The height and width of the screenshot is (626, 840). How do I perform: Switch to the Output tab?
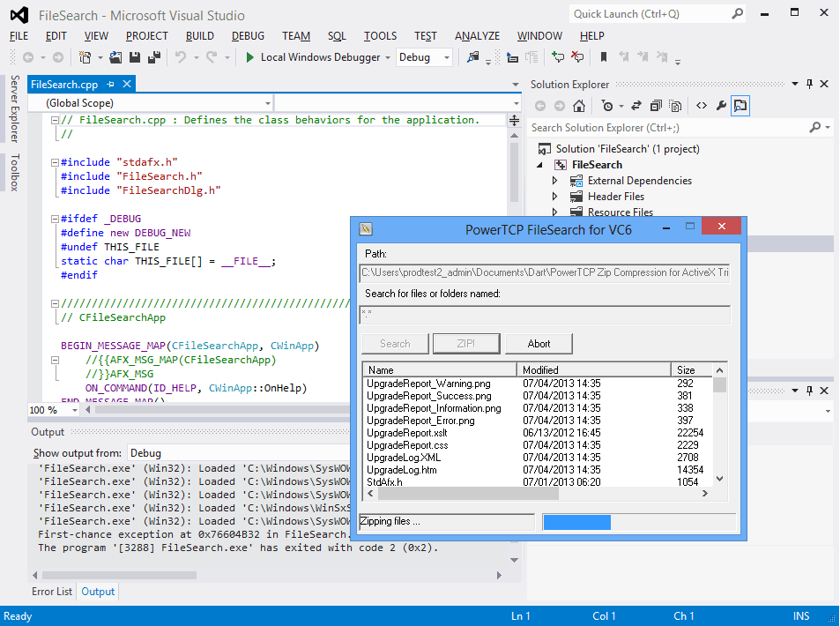(98, 591)
